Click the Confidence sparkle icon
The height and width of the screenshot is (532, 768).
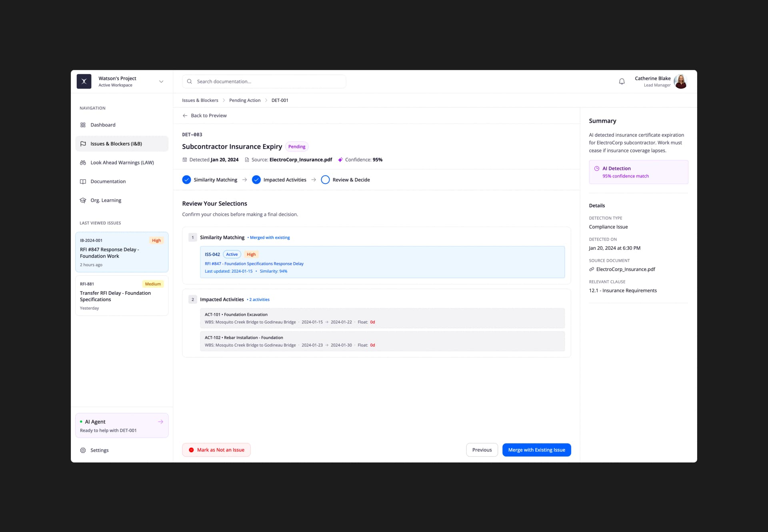pos(340,160)
